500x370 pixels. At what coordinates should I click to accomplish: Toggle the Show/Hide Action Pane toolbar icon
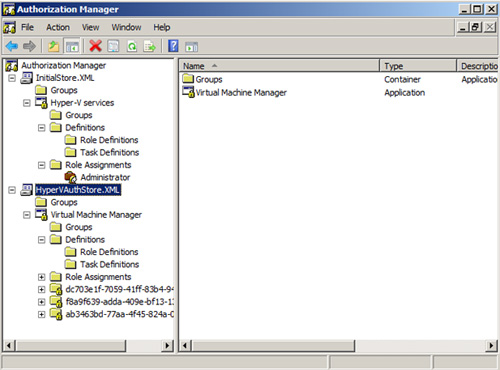pos(192,46)
